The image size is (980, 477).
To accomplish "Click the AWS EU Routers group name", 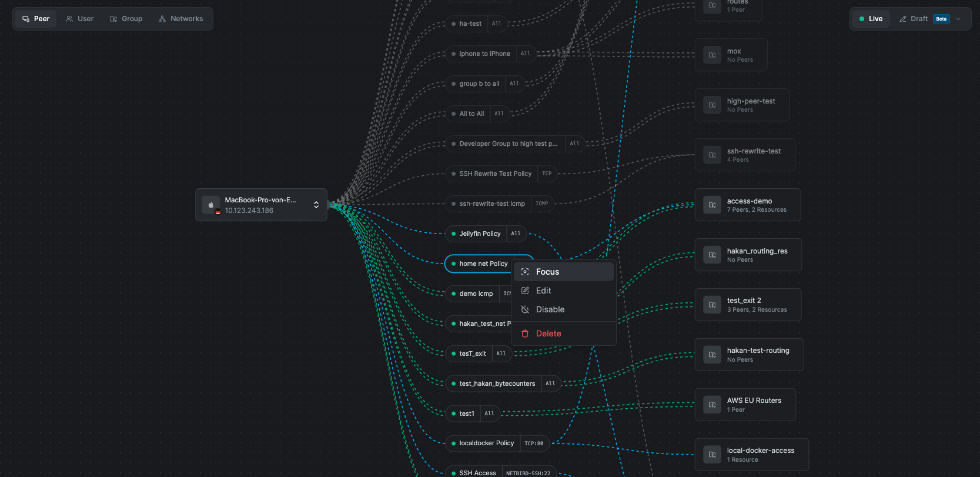I will (x=754, y=401).
